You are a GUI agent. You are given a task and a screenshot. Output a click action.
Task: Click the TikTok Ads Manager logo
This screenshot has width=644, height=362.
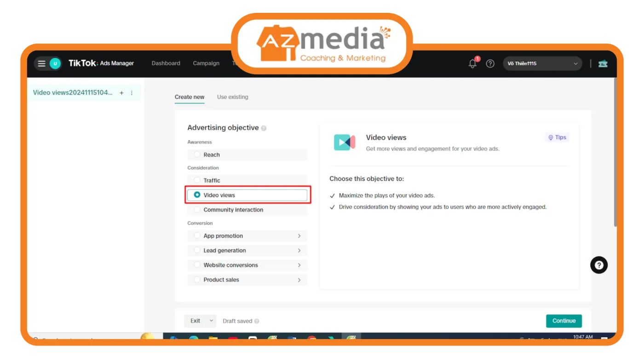(101, 63)
